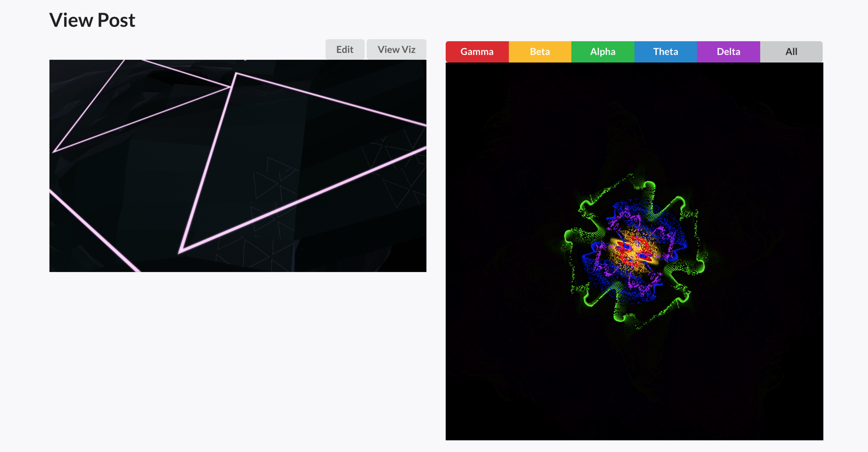Switch to the yellow Beta tab
This screenshot has height=452, width=868.
(x=540, y=52)
